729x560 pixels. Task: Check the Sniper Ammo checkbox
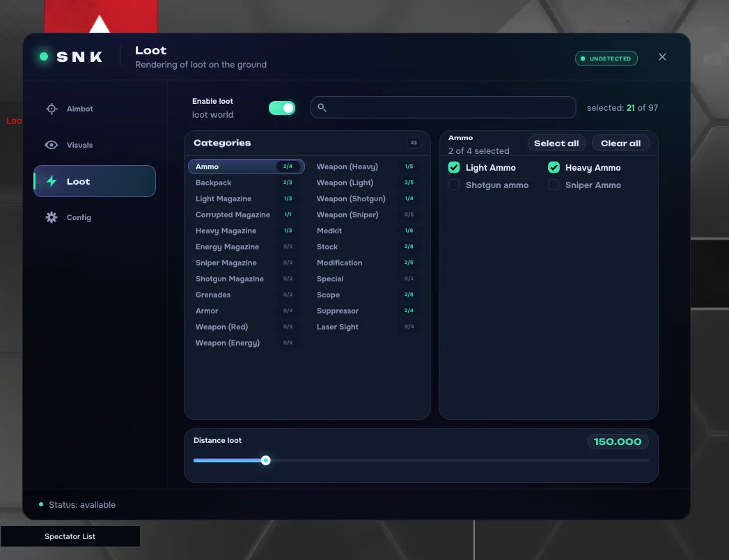click(x=554, y=185)
